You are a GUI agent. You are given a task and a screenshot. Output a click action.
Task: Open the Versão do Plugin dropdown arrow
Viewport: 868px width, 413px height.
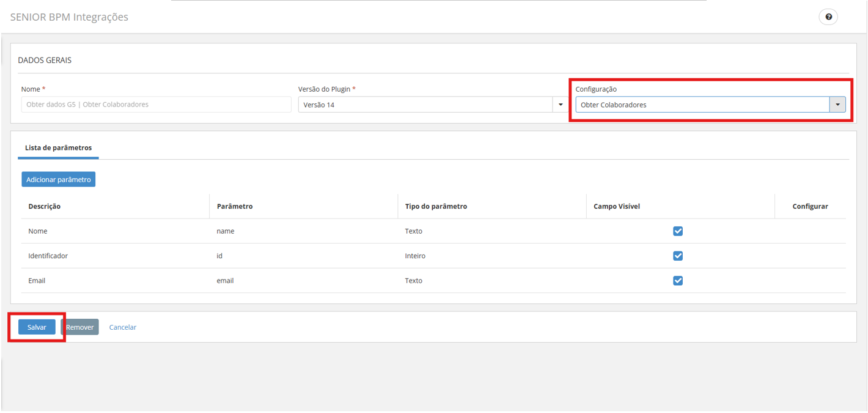tap(561, 105)
